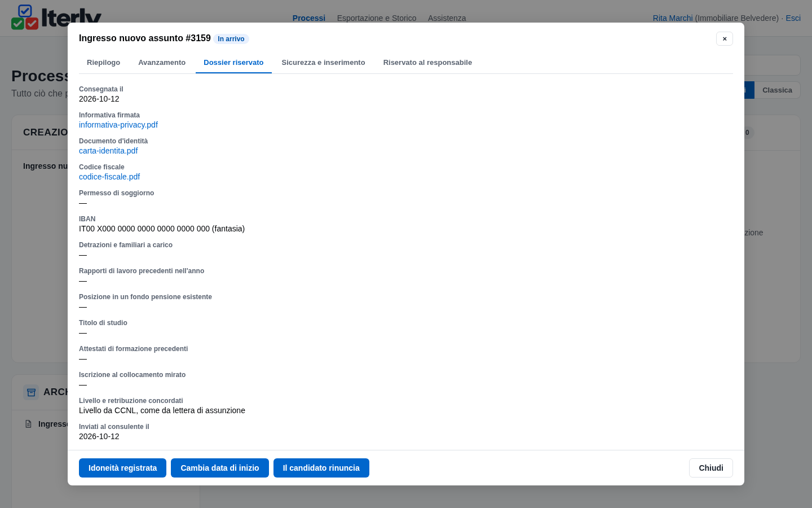812x508 pixels.
Task: Click the archive box icon
Action: [31, 392]
